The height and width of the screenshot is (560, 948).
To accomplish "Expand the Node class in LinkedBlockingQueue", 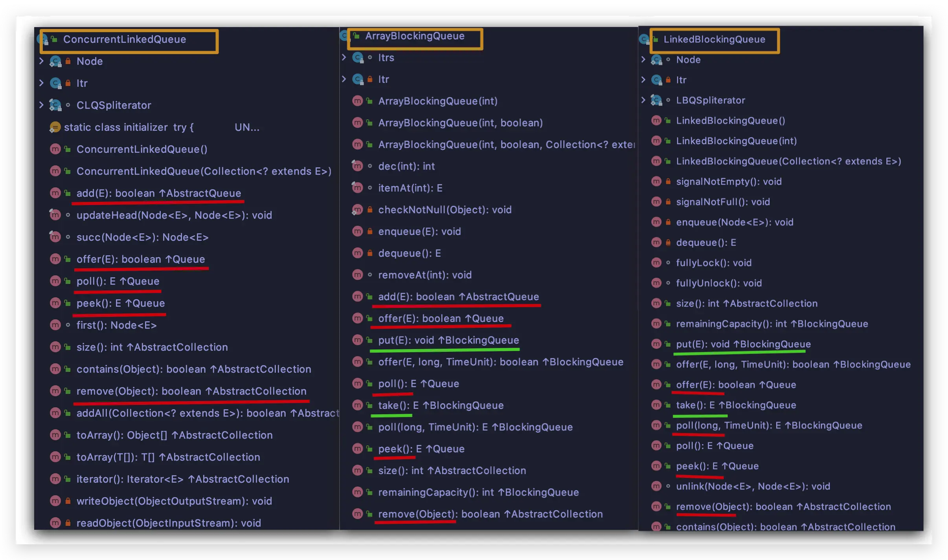I will coord(643,60).
